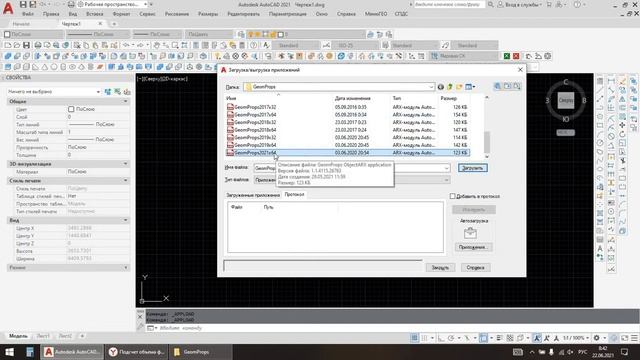
Task: Go up one folder level in dialog
Action: [450, 87]
